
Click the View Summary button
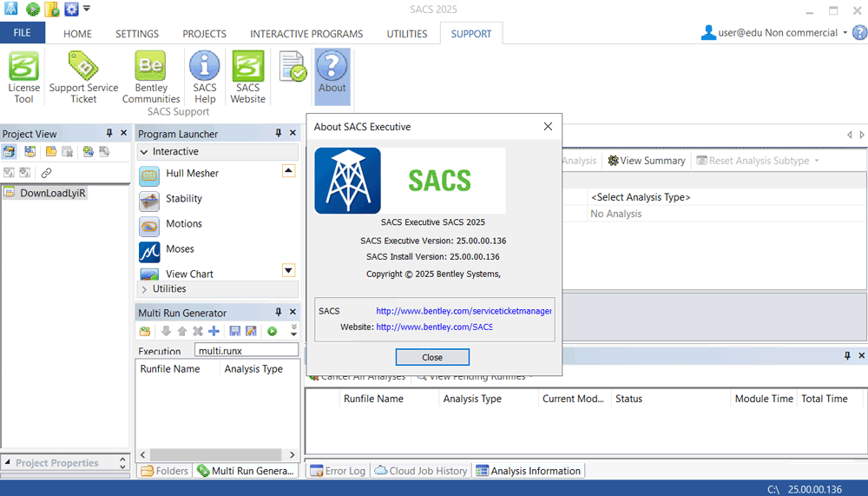click(647, 161)
